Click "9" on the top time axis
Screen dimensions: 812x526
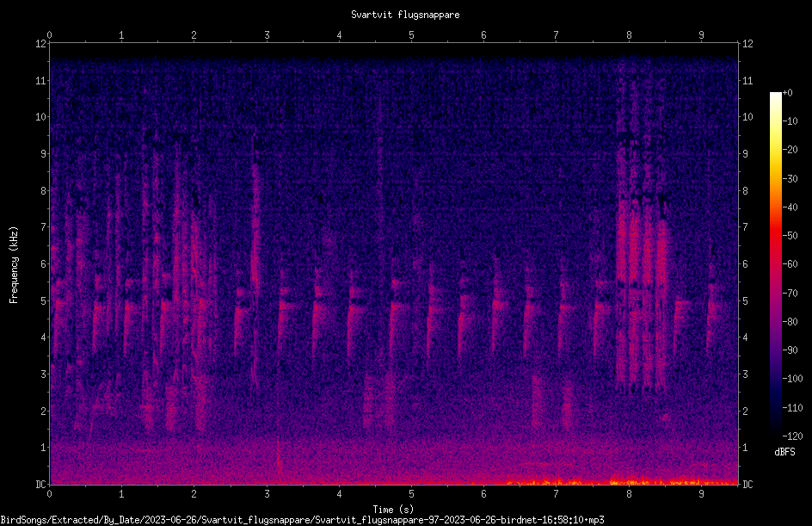tap(701, 34)
